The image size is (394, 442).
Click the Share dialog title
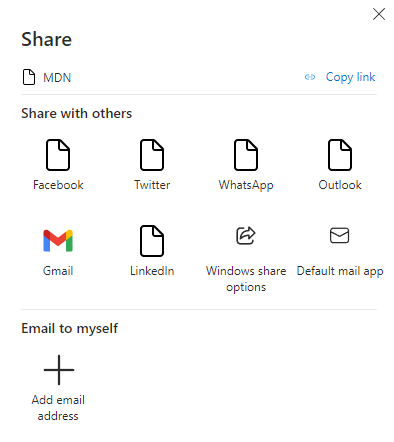pyautogui.click(x=47, y=39)
